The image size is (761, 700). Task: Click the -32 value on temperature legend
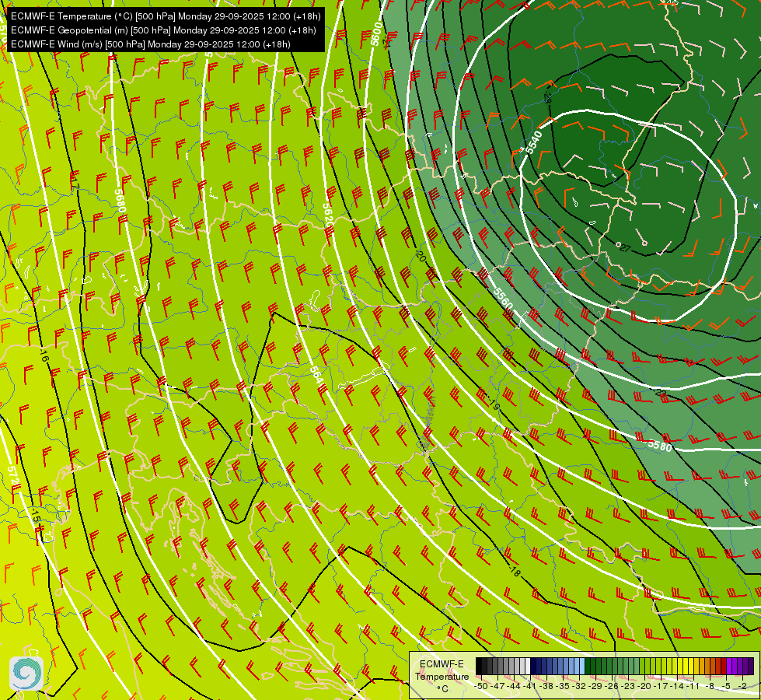(x=579, y=685)
